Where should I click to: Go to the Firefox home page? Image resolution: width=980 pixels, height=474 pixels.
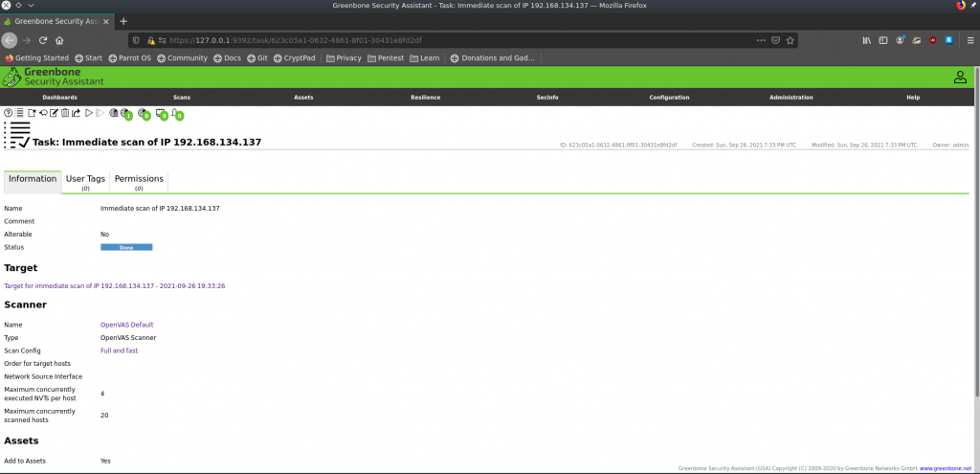coord(59,40)
